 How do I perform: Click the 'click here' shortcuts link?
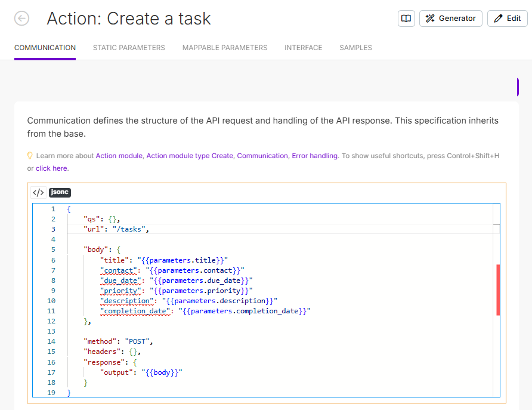pos(51,168)
